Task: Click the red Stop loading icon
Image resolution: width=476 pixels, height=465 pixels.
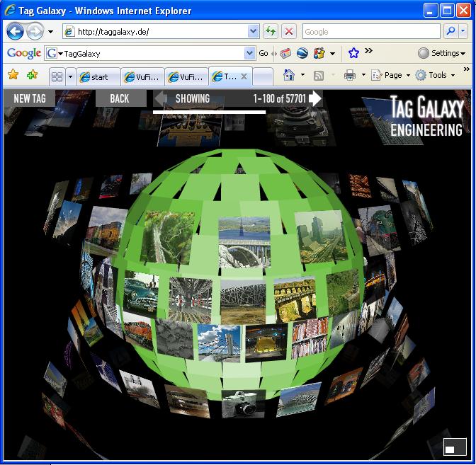Action: 289,32
